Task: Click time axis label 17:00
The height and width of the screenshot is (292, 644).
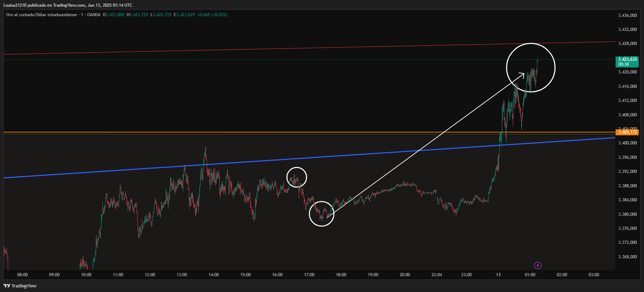Action: point(309,275)
